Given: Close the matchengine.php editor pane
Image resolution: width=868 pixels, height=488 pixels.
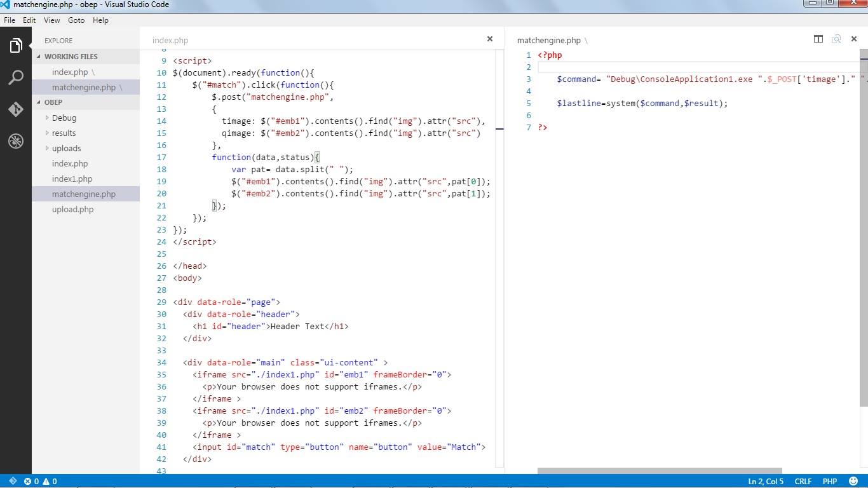Looking at the screenshot, I should pyautogui.click(x=854, y=39).
